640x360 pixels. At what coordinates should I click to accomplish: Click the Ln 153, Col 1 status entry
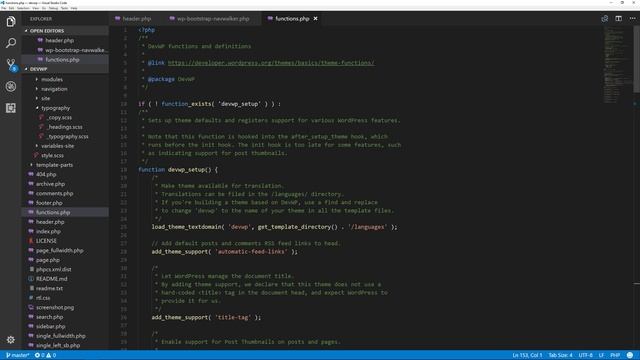pos(527,355)
